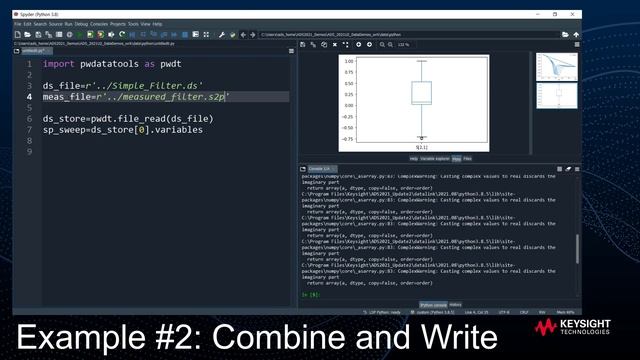The height and width of the screenshot is (360, 640).
Task: Open the editor pane options menu
Action: coord(291,51)
